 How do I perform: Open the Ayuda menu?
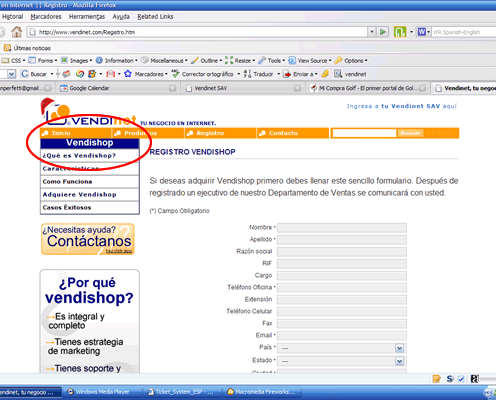[121, 17]
